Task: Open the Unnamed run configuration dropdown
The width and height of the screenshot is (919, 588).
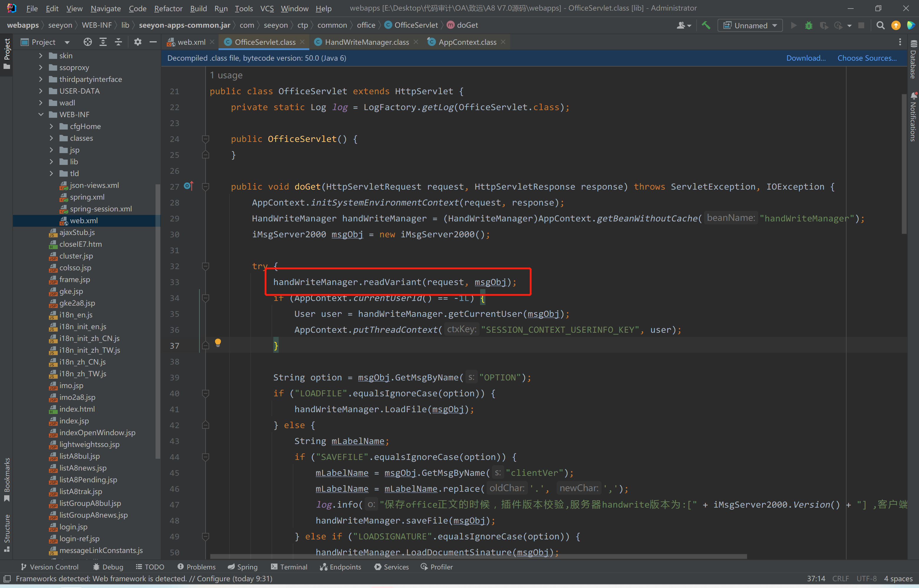Action: [x=750, y=25]
